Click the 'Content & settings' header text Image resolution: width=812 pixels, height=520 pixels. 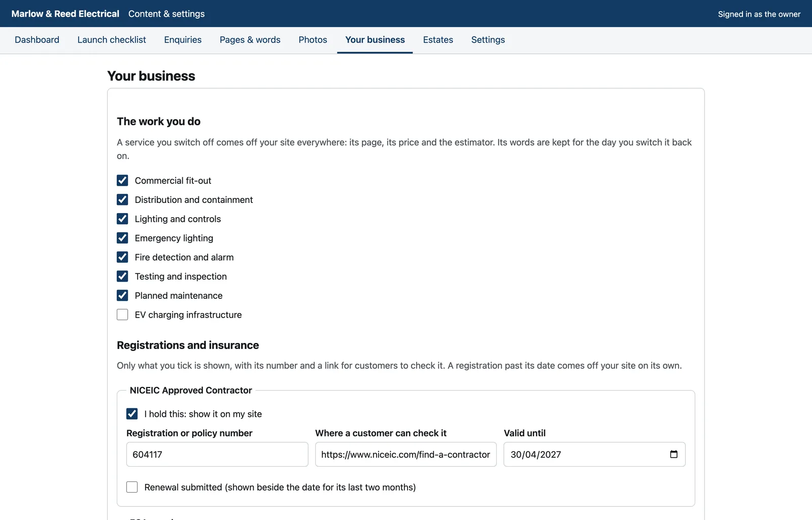click(166, 14)
